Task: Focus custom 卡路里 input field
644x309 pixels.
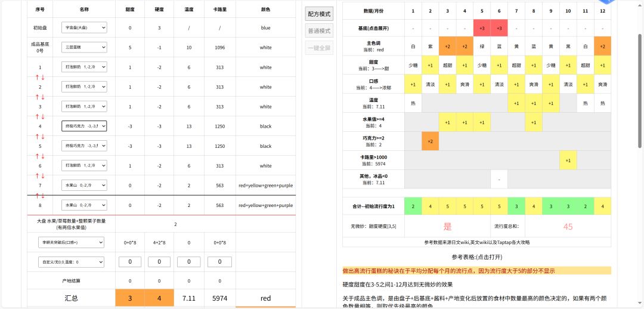Action: [x=219, y=262]
